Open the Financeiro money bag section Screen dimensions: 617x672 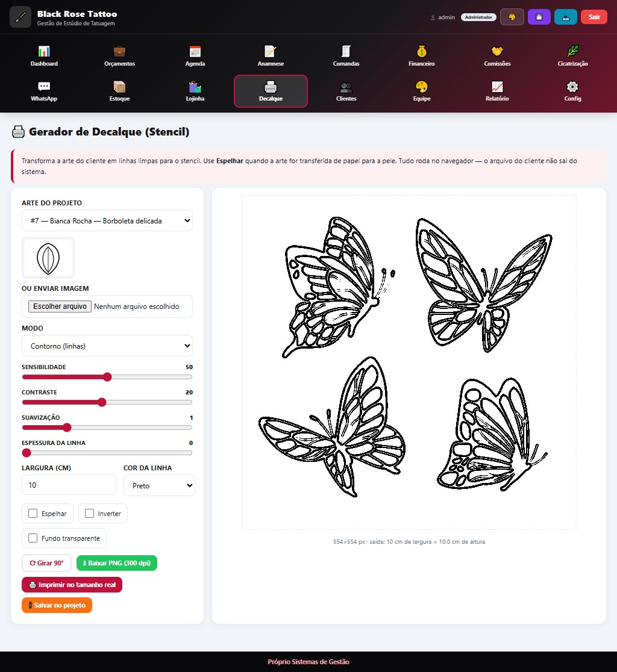[x=422, y=56]
